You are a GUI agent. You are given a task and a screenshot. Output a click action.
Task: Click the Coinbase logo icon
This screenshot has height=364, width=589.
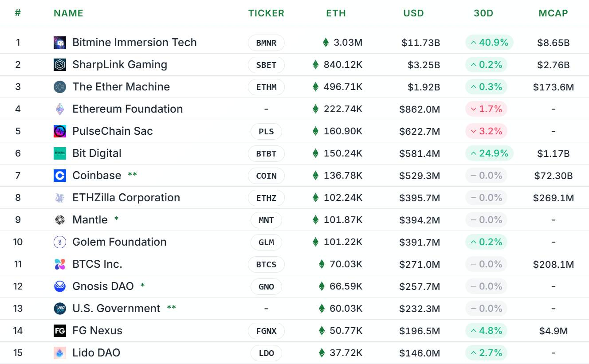pyautogui.click(x=60, y=176)
